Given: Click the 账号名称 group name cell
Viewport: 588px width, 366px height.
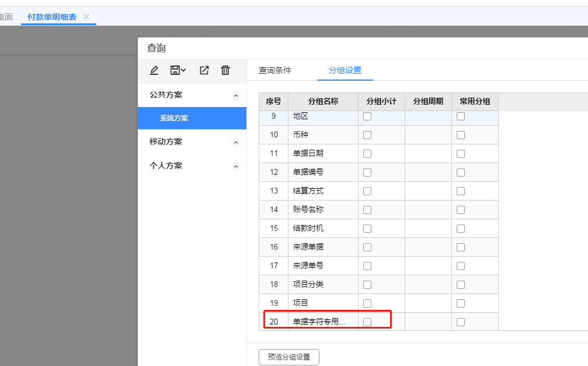Looking at the screenshot, I should point(323,209).
